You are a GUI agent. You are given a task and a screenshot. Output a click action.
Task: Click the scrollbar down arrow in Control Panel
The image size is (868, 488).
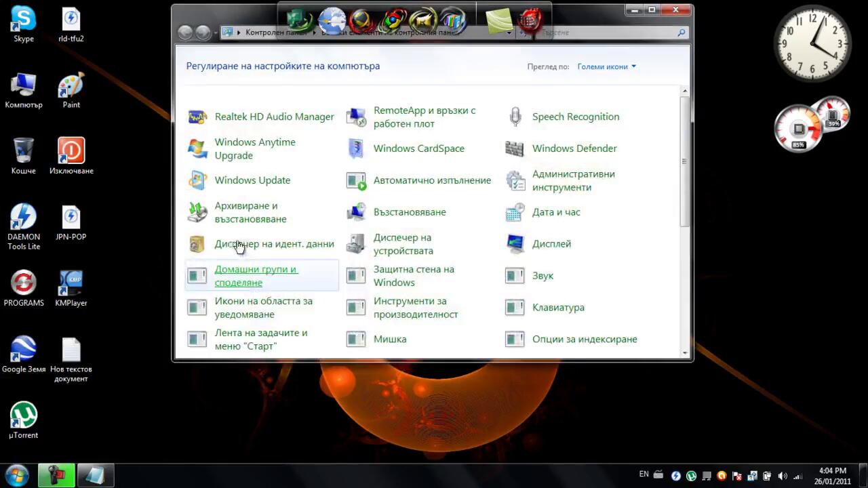pos(684,352)
